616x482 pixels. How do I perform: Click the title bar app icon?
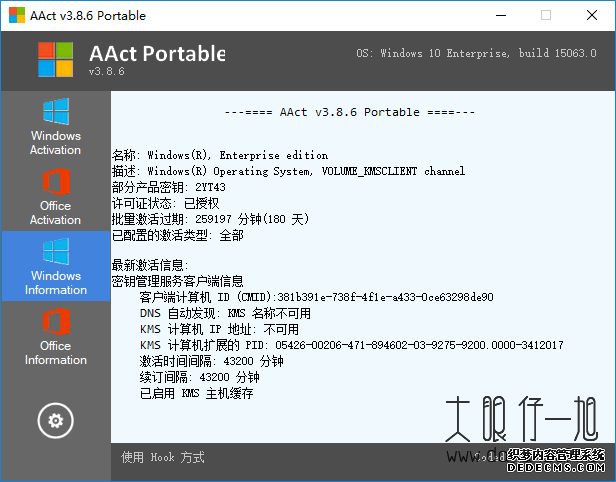tap(17, 15)
